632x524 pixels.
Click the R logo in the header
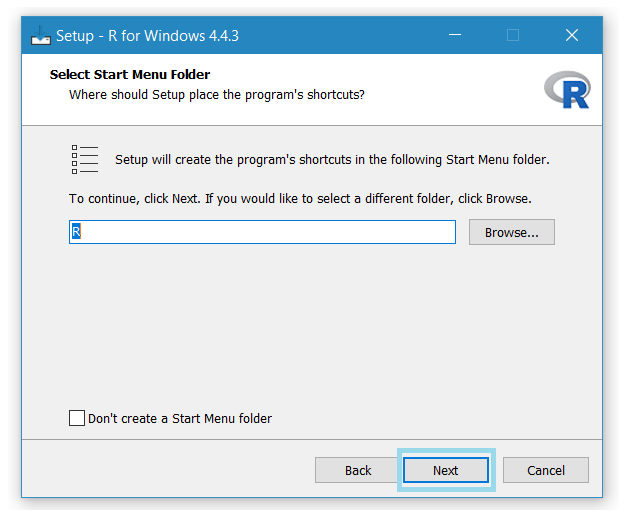coord(568,90)
